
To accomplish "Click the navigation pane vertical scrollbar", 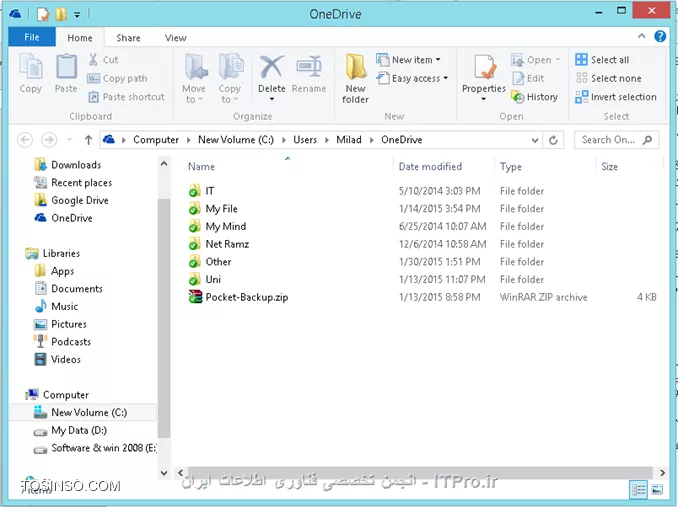I will coord(164,318).
